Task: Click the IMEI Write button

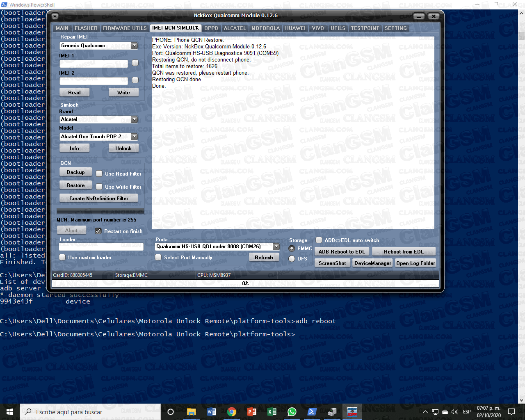Action: [123, 92]
